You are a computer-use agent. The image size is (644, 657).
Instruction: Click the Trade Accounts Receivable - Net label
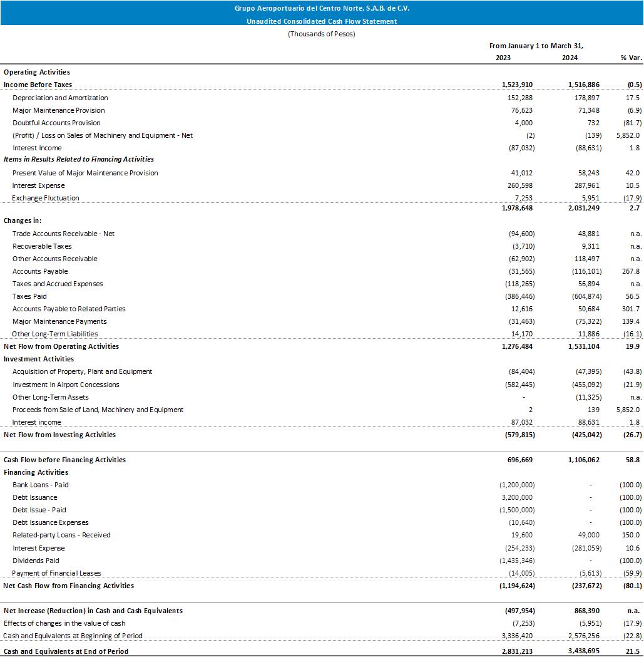(63, 234)
